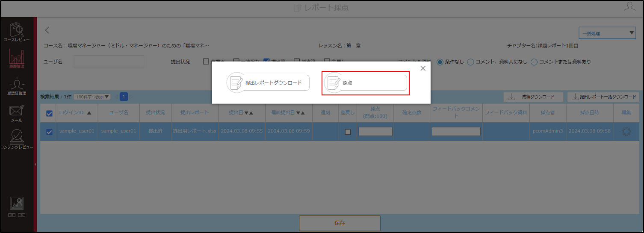This screenshot has height=233, width=644.
Task: Toggle the 差戻し checkbox in sample_user01 row
Action: [x=348, y=132]
